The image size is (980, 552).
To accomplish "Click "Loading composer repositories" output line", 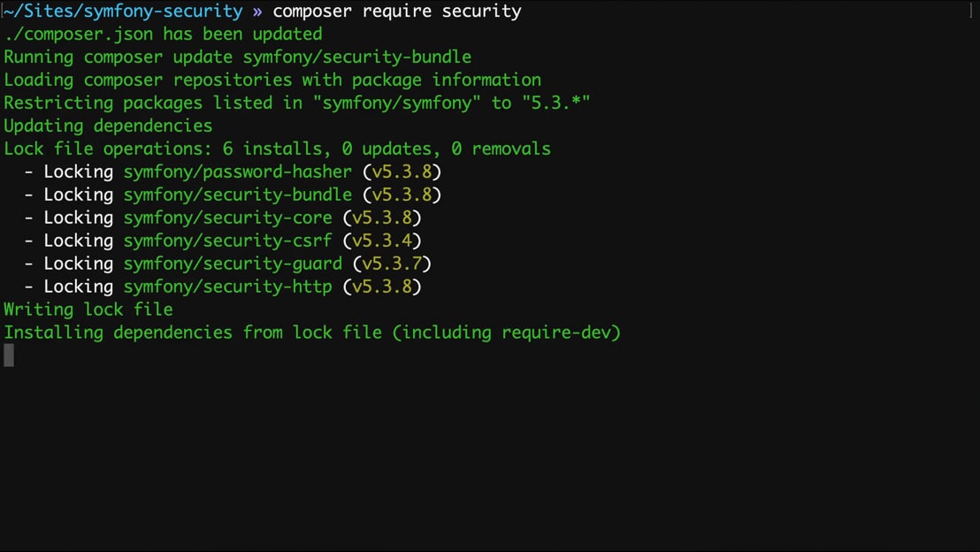I will pyautogui.click(x=272, y=80).
